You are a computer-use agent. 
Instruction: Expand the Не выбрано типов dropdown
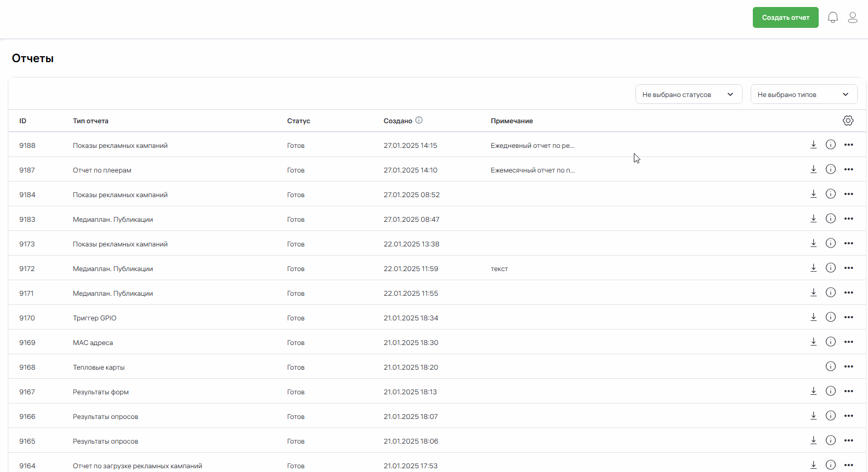(x=803, y=94)
